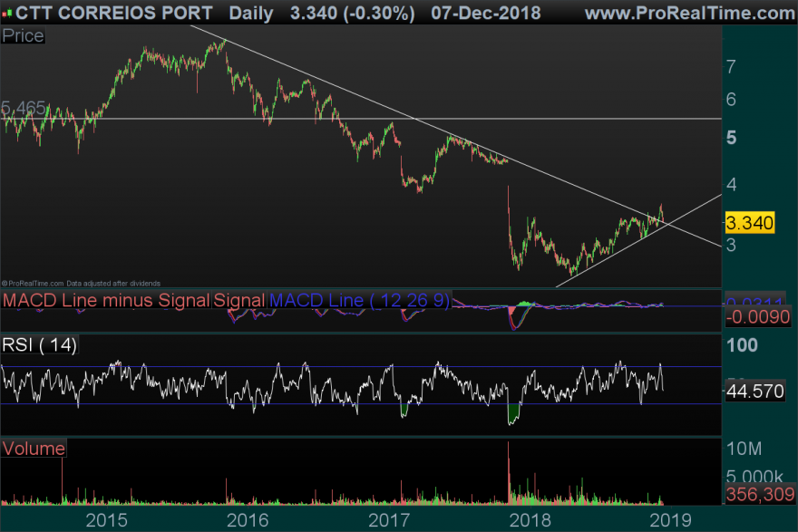798x532 pixels.
Task: Click the 10M volume scale label
Action: (x=744, y=450)
